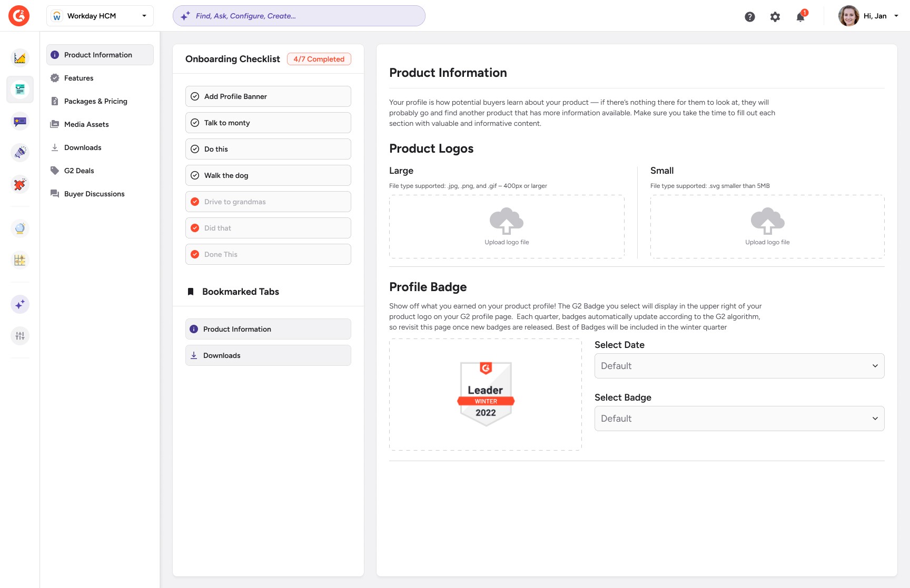Click the Walk the dog checklist text
Image resolution: width=910 pixels, height=588 pixels.
click(x=226, y=175)
